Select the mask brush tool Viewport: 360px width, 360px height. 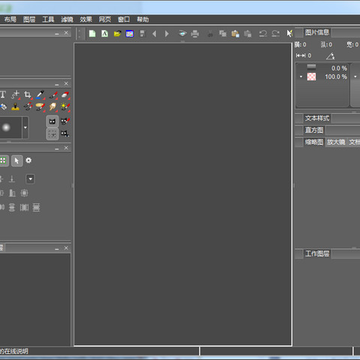[65, 121]
